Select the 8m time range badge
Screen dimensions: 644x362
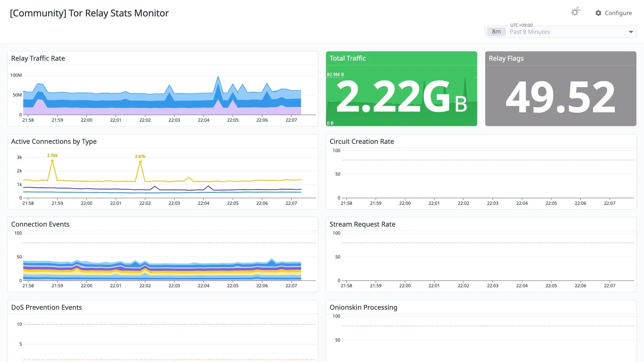click(496, 32)
